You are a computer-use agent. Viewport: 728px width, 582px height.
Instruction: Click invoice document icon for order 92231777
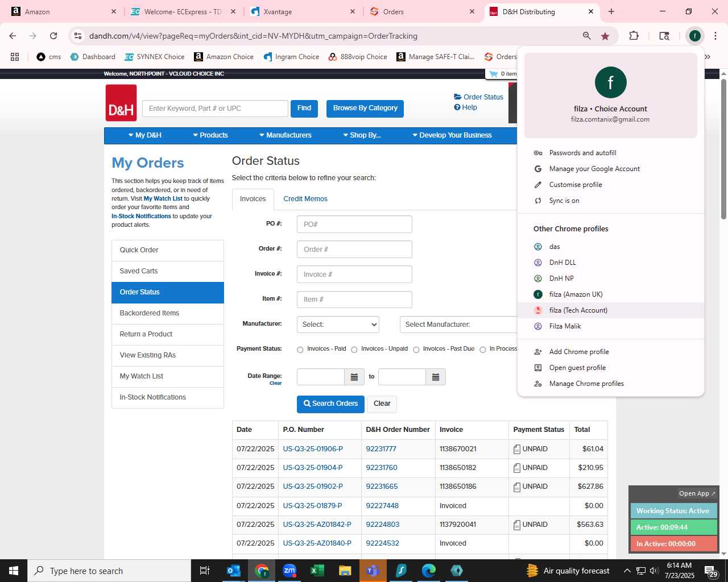click(x=517, y=449)
